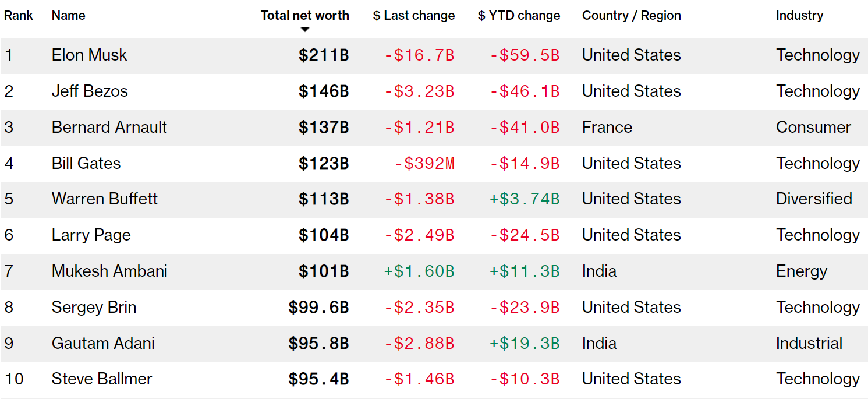View Steve Ballmer's profile
Image resolution: width=868 pixels, height=399 pixels.
(101, 379)
